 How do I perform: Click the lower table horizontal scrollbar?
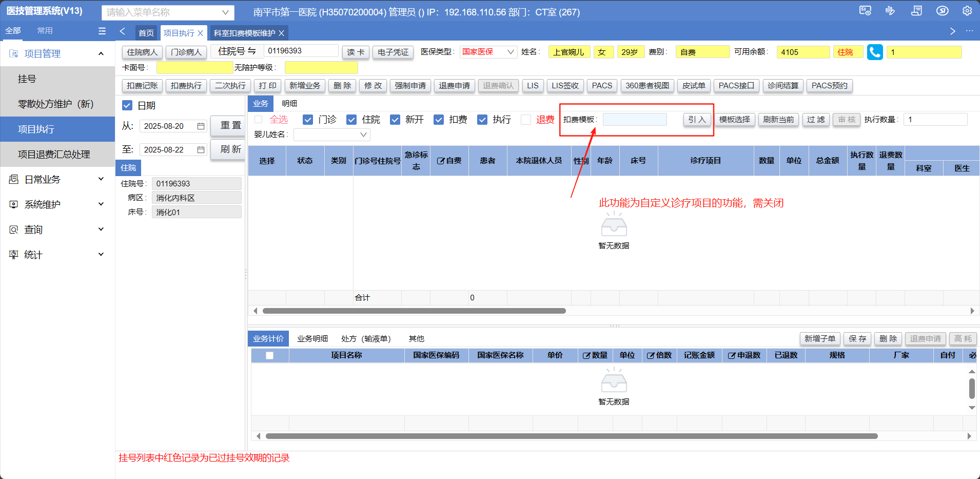572,436
